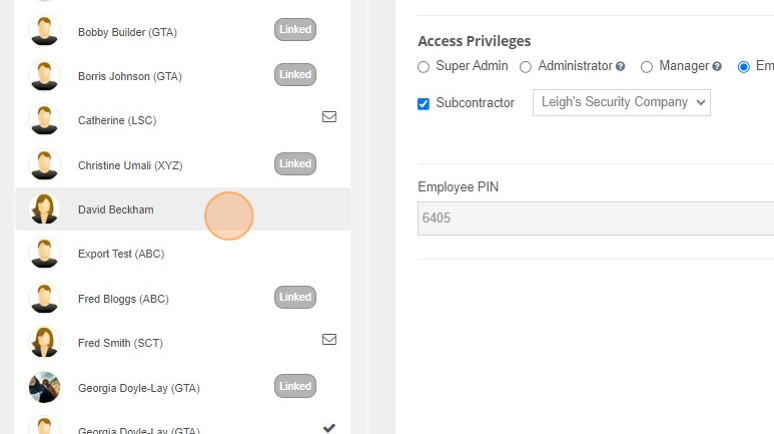Click the Linked badge for Borris Johnson
Viewport: 774px width, 434px height.
pos(295,75)
